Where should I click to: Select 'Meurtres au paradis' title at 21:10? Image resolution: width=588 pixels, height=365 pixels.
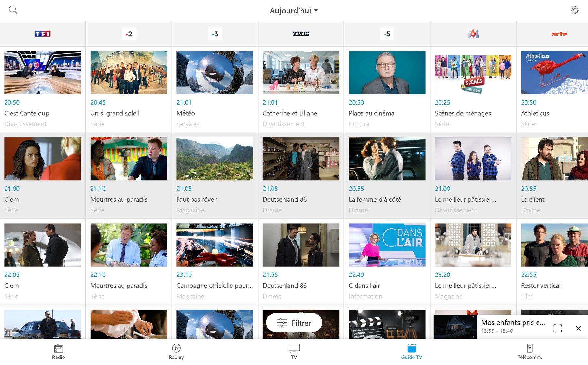[119, 199]
